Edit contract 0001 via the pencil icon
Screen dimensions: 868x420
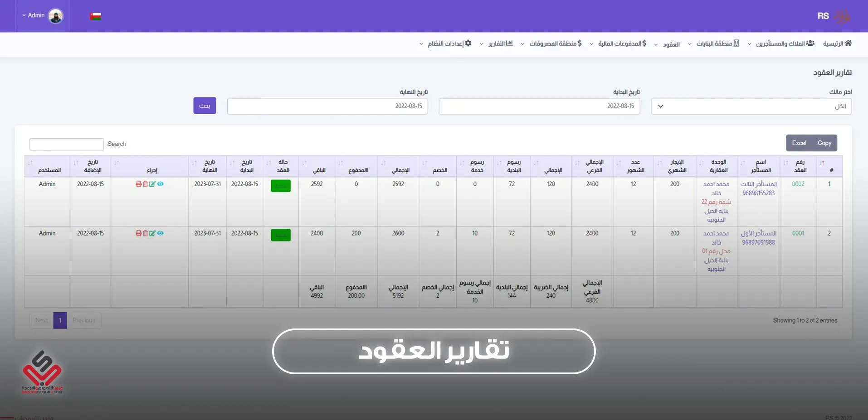152,233
